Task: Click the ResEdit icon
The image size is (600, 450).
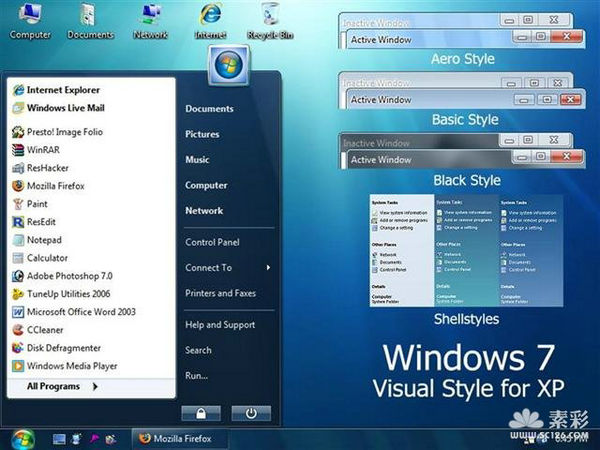Action: click(x=18, y=222)
